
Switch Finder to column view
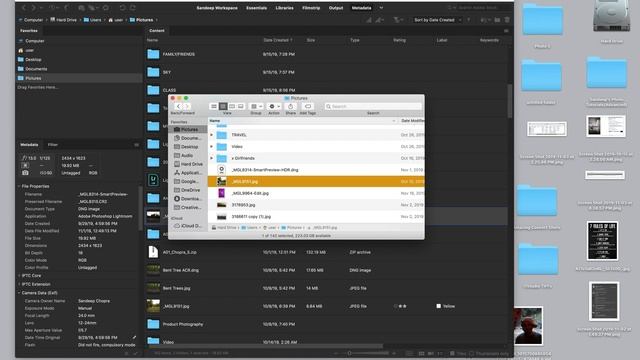(232, 107)
